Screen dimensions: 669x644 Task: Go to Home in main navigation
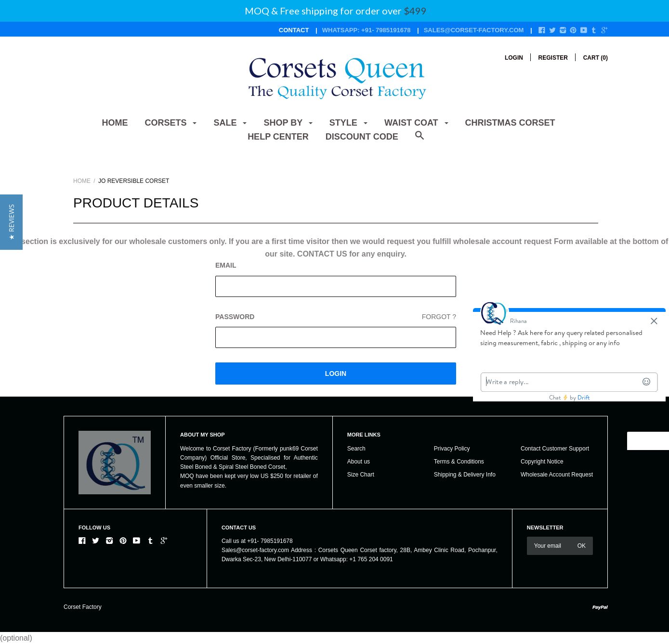(115, 123)
